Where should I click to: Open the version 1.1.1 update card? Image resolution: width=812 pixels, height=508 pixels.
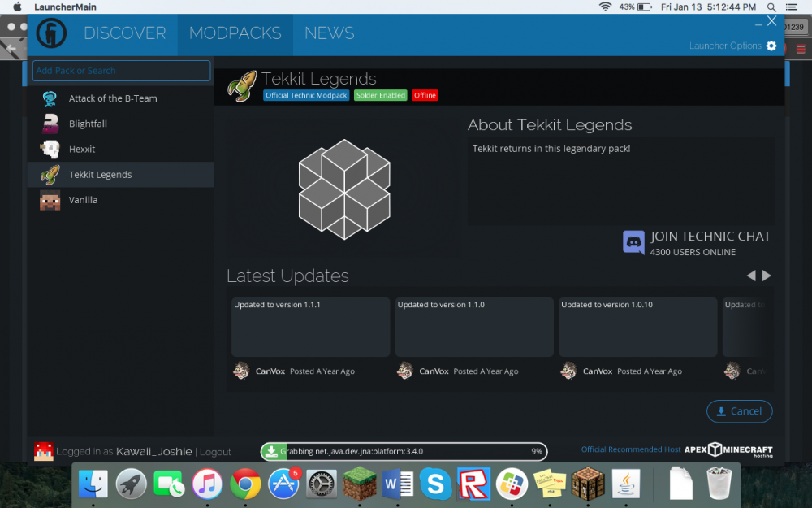(x=311, y=327)
